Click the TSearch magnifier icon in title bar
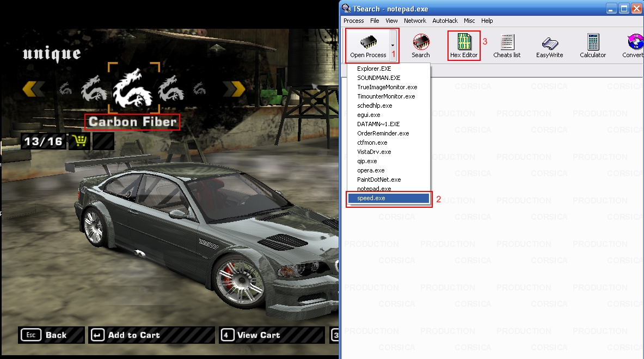This screenshot has height=359, width=644. tap(346, 9)
